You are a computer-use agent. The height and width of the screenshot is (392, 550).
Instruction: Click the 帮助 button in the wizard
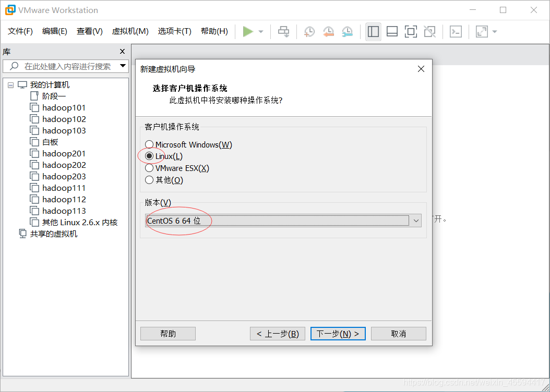168,334
